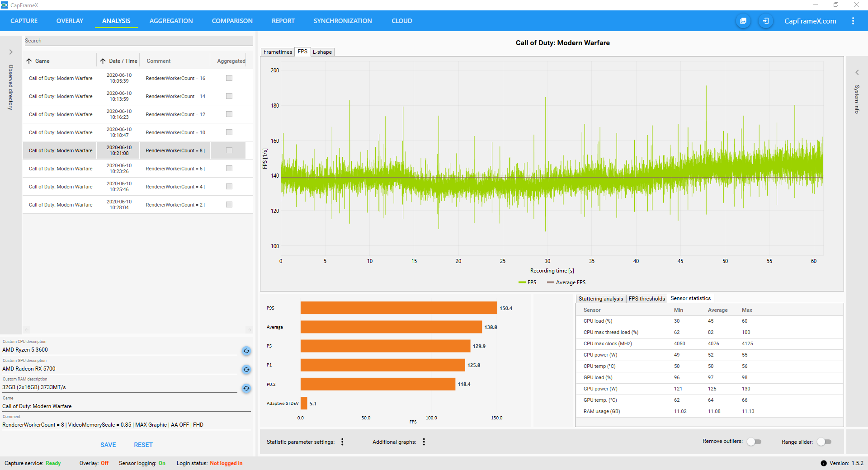Open the FPS thresholds tab
Image resolution: width=868 pixels, height=470 pixels.
point(646,299)
